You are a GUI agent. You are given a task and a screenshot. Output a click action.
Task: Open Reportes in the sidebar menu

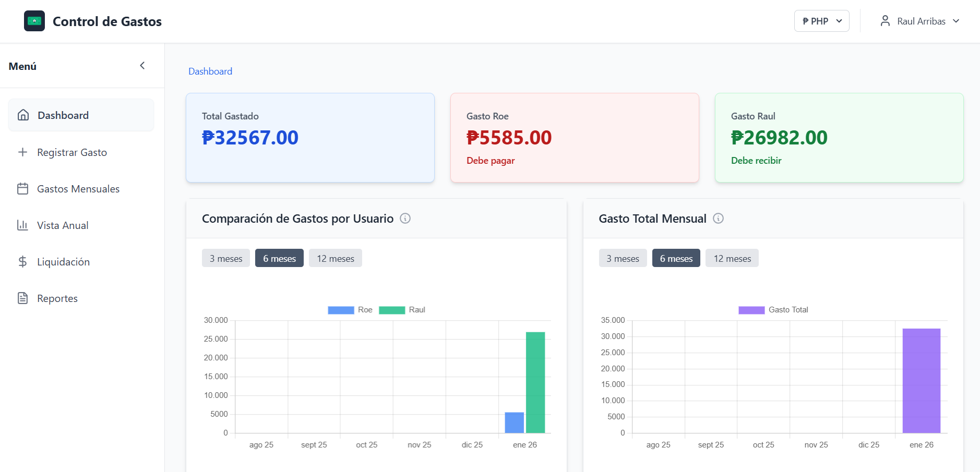coord(81,298)
